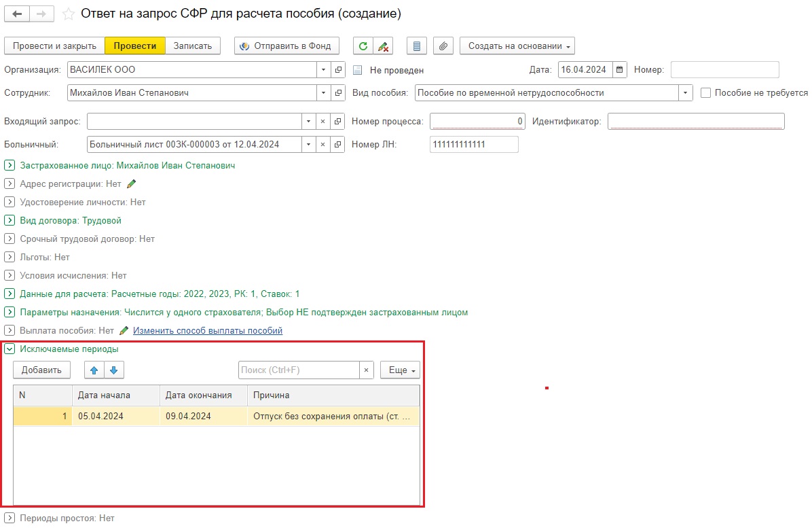Viewport: 812px width, 528px height.
Task: Go forward with the right arrow button
Action: coord(42,14)
